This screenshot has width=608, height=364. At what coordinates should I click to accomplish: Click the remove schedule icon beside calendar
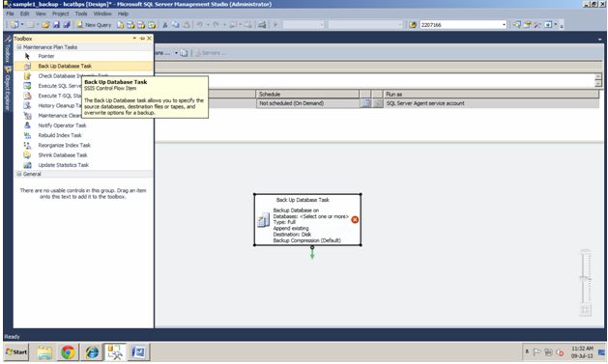tap(378, 103)
